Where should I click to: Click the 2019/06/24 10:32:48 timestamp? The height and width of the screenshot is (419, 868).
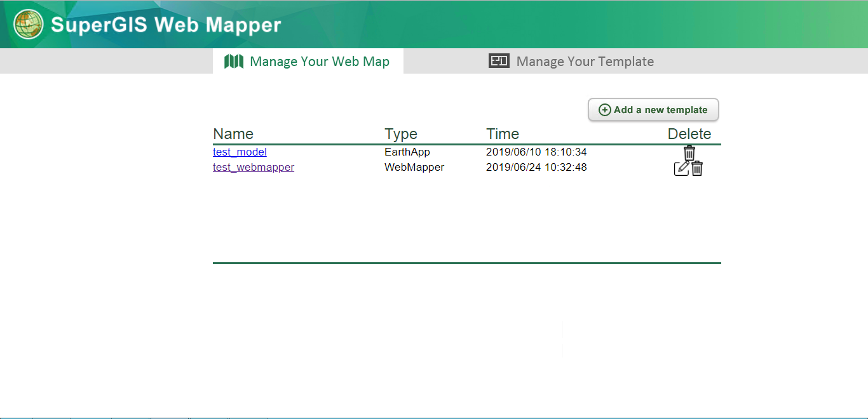click(x=536, y=168)
